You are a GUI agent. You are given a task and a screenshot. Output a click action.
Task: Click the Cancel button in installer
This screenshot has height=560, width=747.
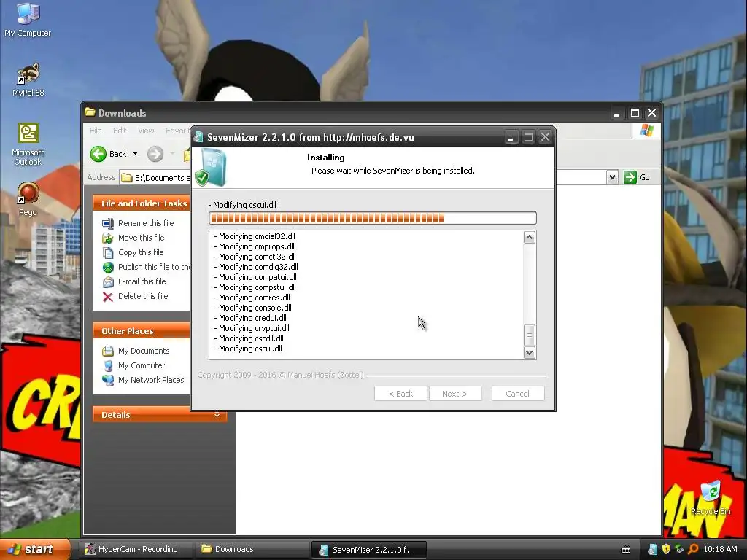click(x=517, y=394)
